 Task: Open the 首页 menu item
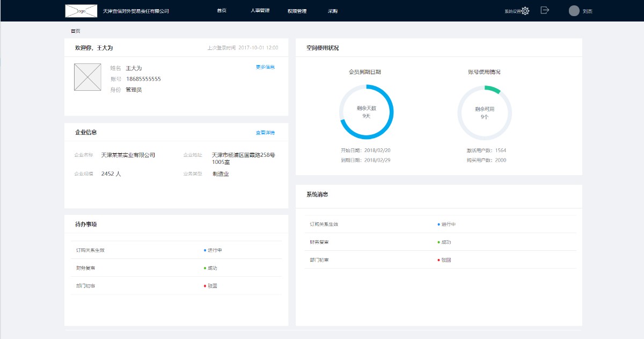point(222,11)
